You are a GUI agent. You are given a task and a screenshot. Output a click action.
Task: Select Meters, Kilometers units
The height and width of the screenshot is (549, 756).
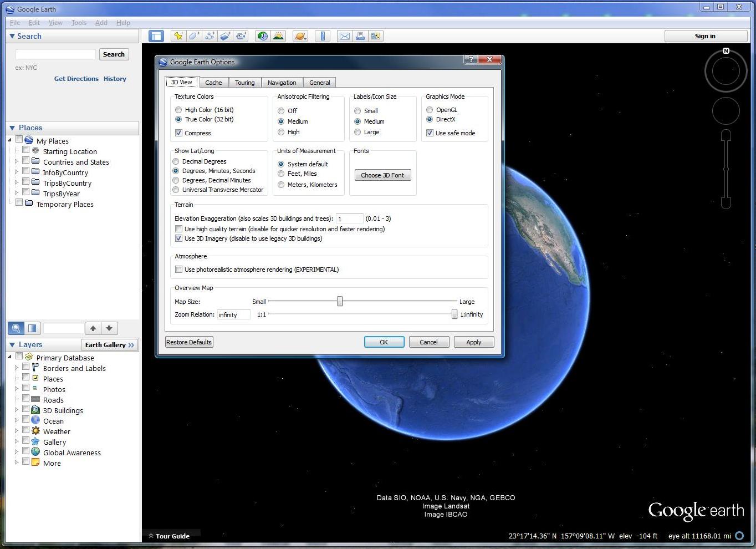[281, 185]
